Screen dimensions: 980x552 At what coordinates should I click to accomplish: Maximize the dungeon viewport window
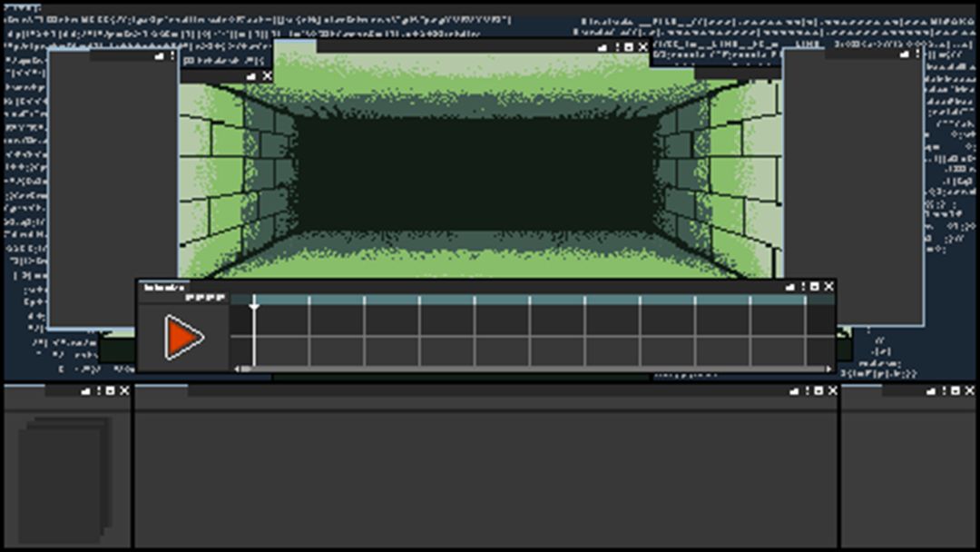629,47
